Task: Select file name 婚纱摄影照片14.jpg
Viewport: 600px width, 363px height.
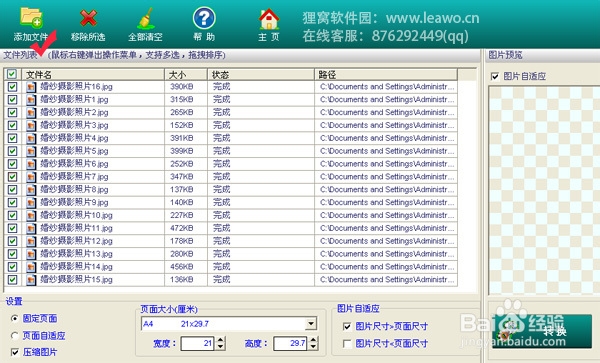Action: coord(77,267)
